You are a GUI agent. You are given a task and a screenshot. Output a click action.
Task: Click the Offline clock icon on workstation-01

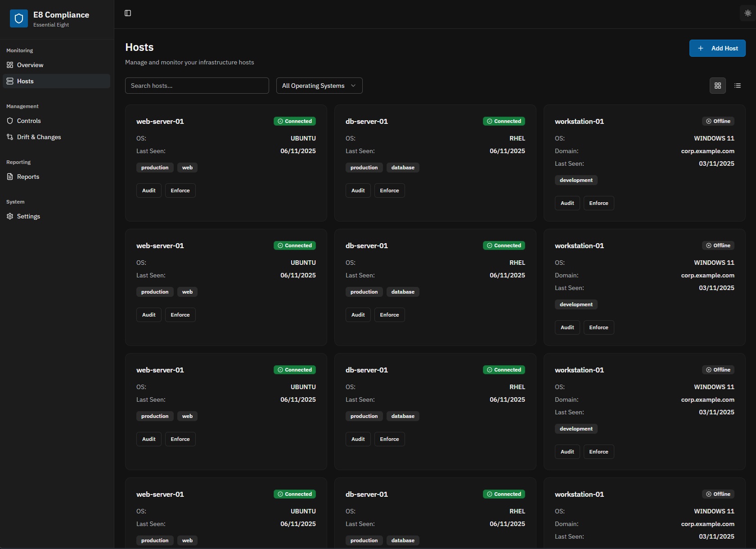pyautogui.click(x=708, y=121)
